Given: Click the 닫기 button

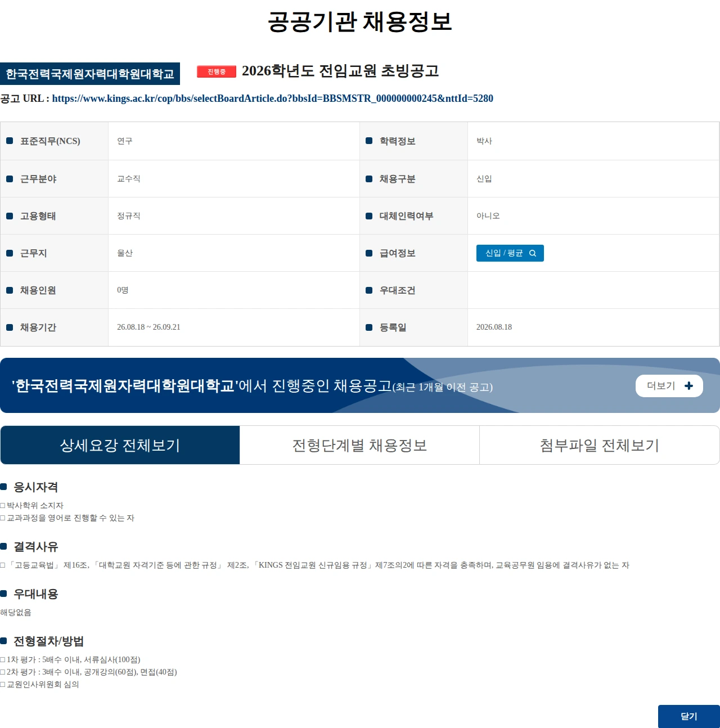Looking at the screenshot, I should [689, 716].
